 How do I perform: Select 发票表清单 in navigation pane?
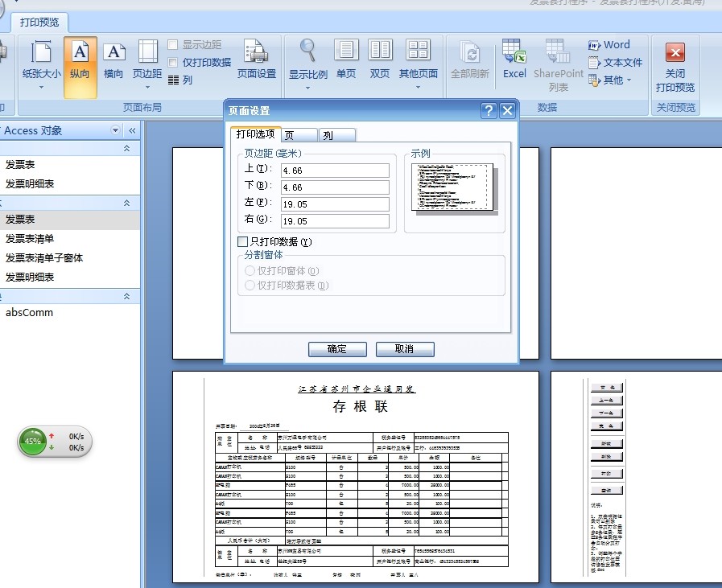pos(30,238)
